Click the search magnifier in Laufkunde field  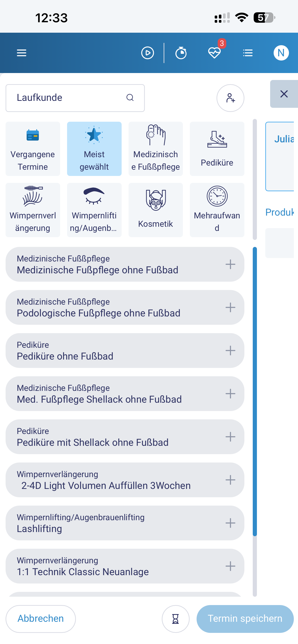tap(130, 98)
